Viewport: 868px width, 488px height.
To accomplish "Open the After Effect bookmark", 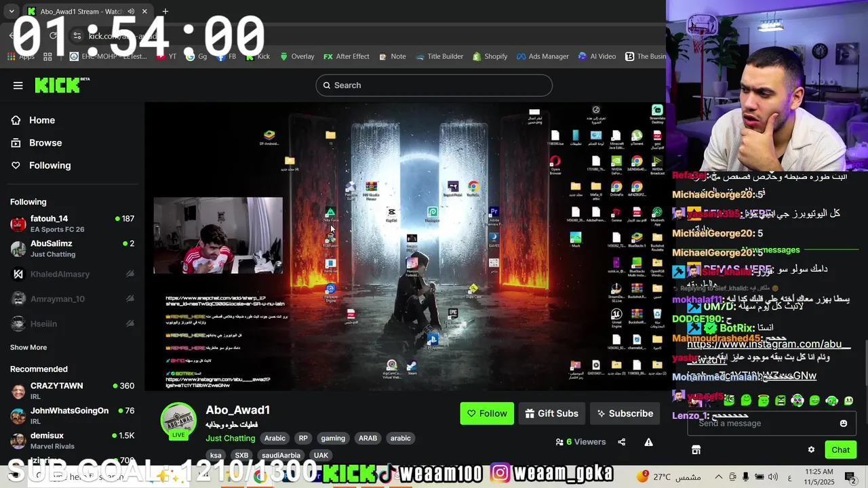I will click(x=346, y=56).
